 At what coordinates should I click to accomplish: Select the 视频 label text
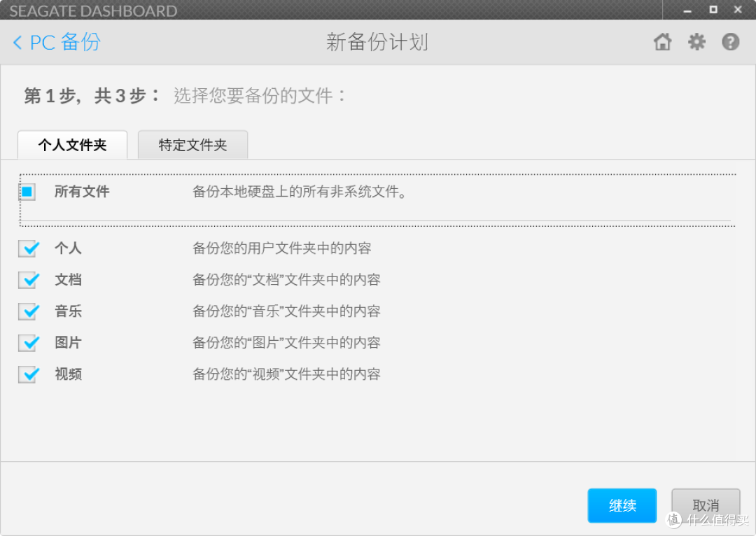[68, 374]
